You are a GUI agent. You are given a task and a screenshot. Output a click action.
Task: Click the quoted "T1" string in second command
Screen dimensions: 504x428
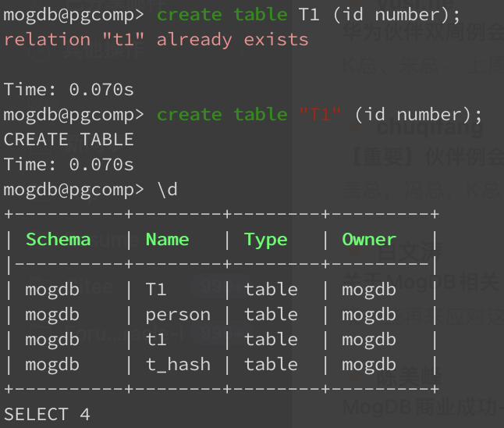click(x=321, y=115)
